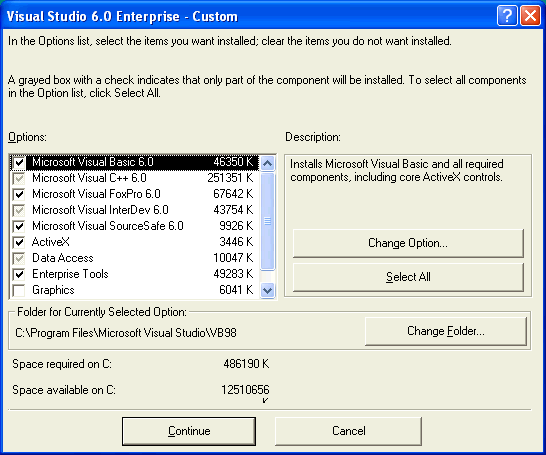Click the 486190 K space required value
Viewport: 546px width, 455px height.
(x=246, y=364)
